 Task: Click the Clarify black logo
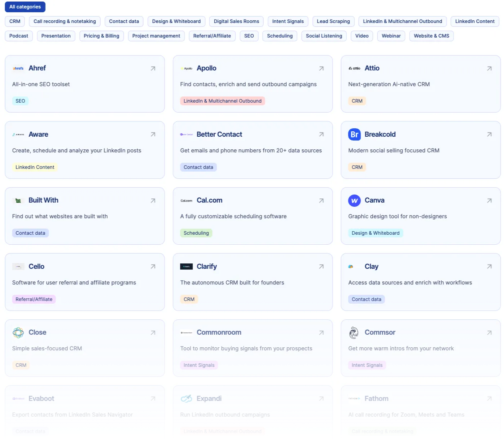point(186,267)
